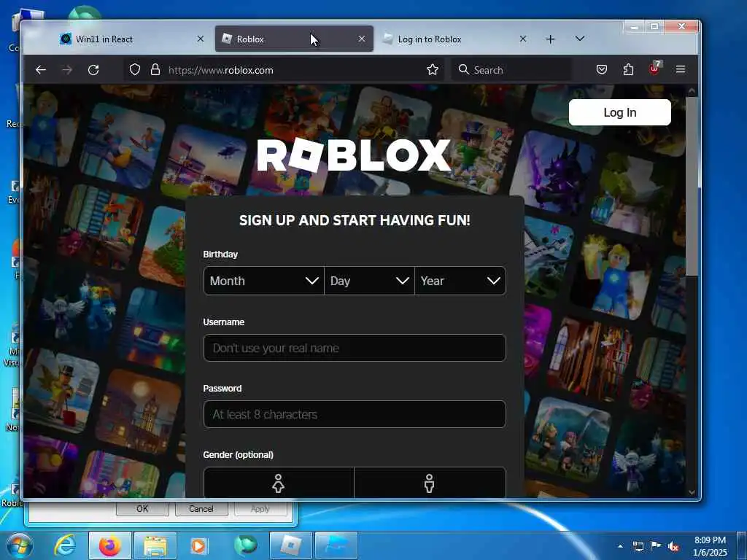Open the Firefox hamburger menu
Image resolution: width=747 pixels, height=560 pixels.
click(681, 69)
